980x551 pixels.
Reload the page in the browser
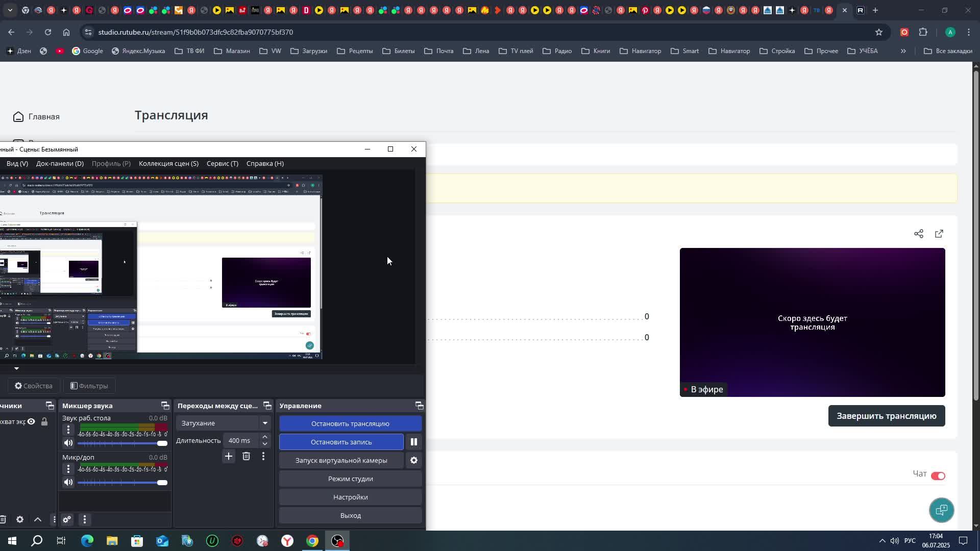[47, 32]
